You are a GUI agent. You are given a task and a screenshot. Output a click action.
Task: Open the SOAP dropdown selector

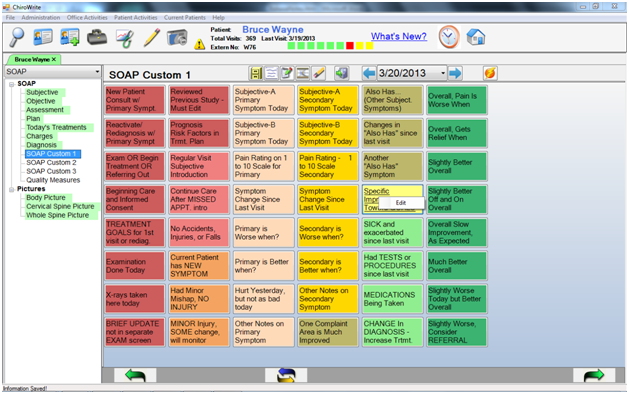click(x=53, y=72)
